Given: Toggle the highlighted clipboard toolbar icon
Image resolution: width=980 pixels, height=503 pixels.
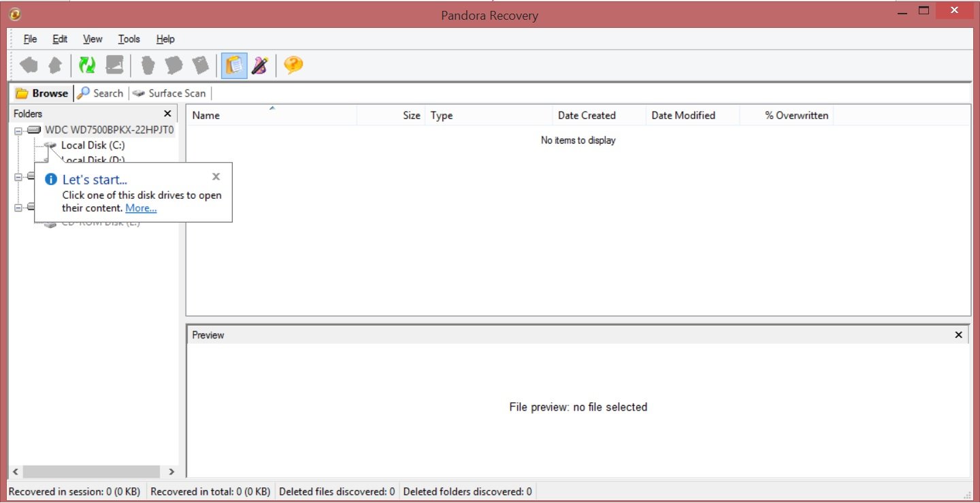Looking at the screenshot, I should (234, 65).
